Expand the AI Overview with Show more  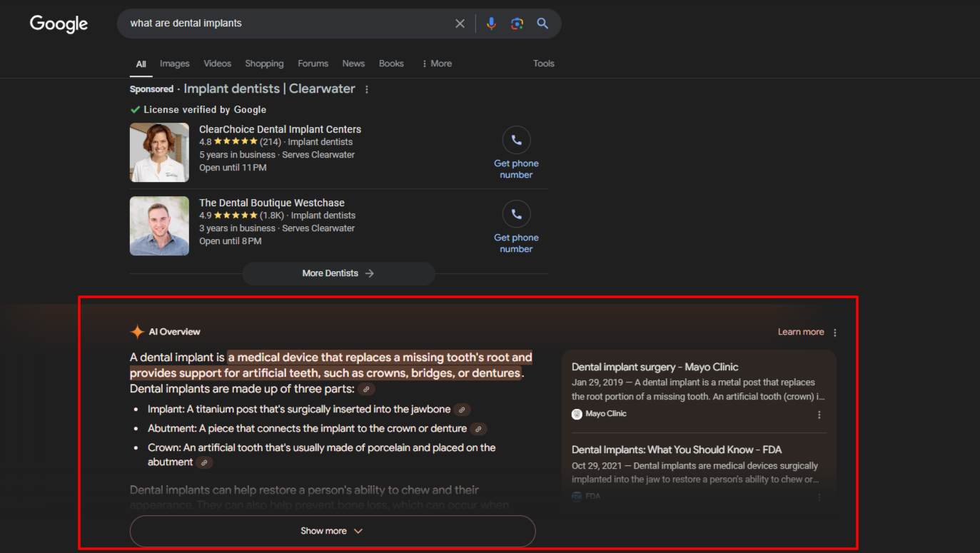(x=333, y=531)
